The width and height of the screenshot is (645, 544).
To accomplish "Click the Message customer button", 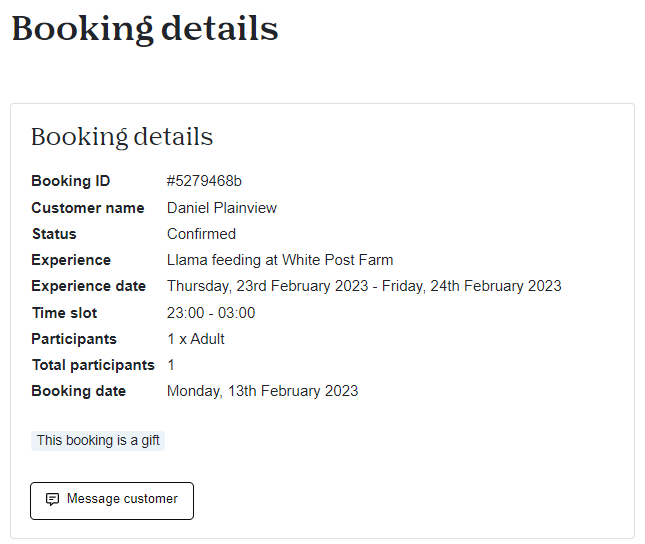I will pos(112,500).
